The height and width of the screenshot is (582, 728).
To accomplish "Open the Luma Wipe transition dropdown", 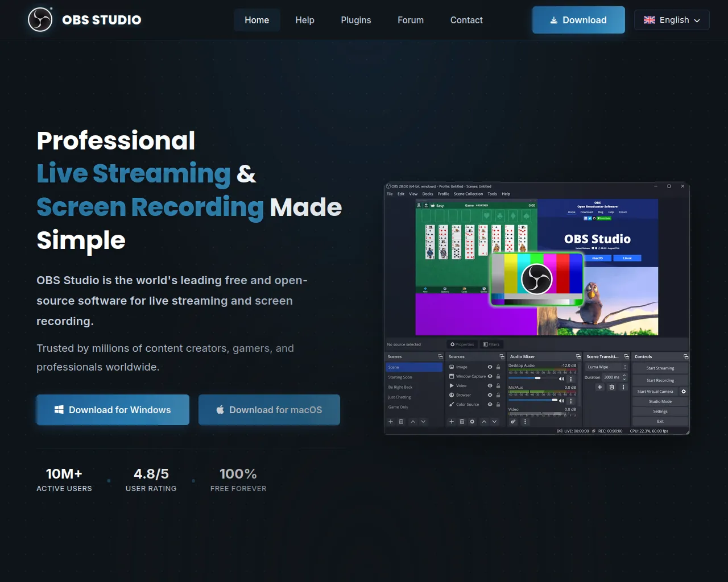I will [607, 367].
